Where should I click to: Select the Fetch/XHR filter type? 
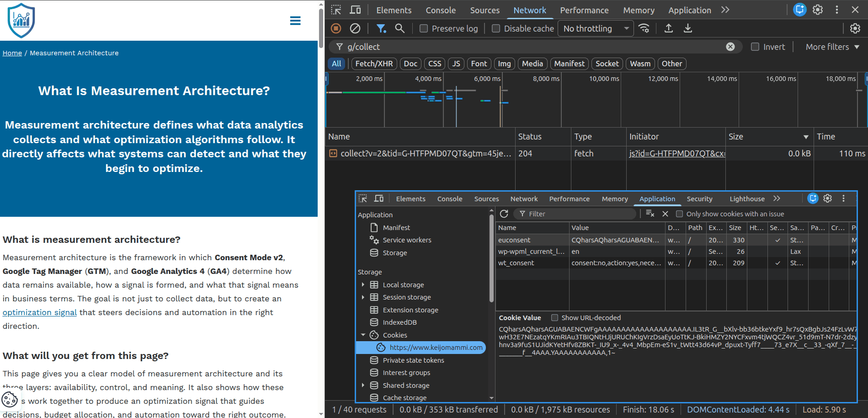click(374, 64)
